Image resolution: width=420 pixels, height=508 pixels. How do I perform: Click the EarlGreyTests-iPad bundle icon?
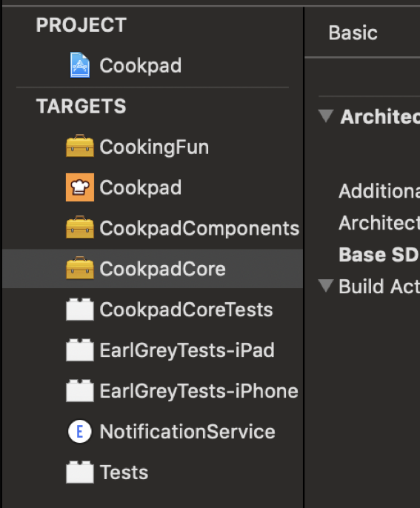pos(80,350)
